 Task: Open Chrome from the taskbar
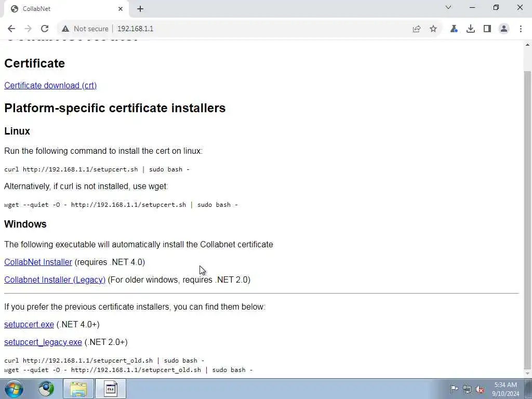pyautogui.click(x=46, y=389)
